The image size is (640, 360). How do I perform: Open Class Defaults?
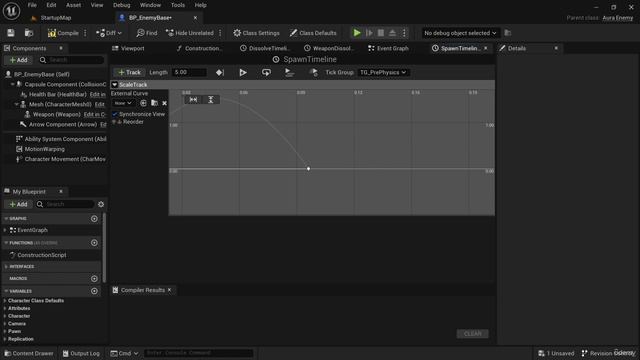pyautogui.click(x=313, y=33)
